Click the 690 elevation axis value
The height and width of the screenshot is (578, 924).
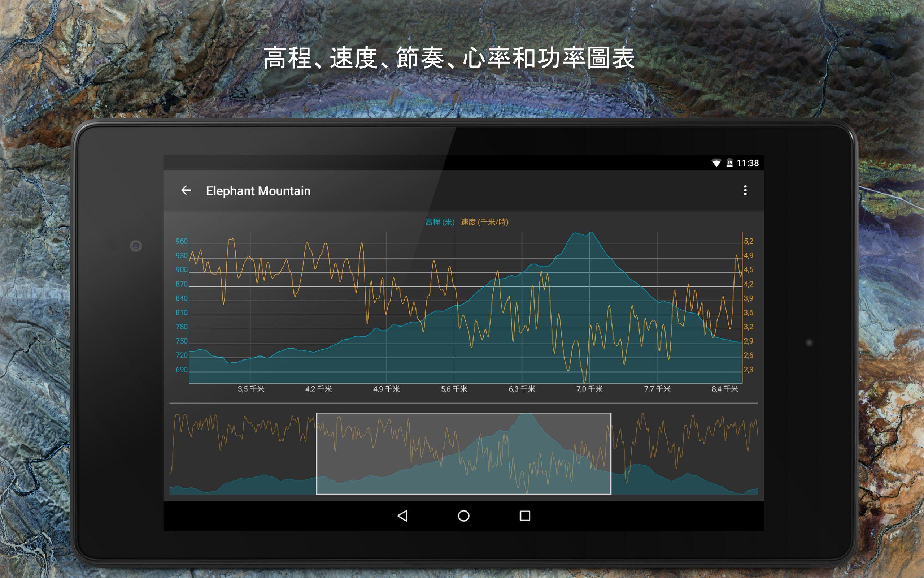pos(182,370)
